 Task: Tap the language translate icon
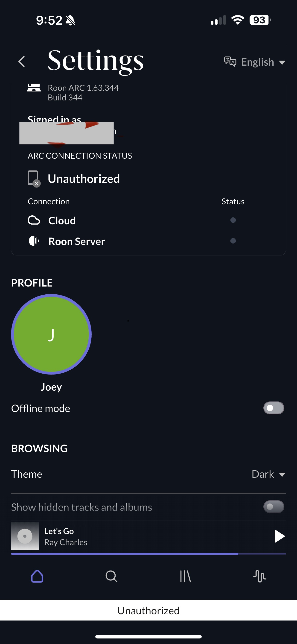click(230, 61)
